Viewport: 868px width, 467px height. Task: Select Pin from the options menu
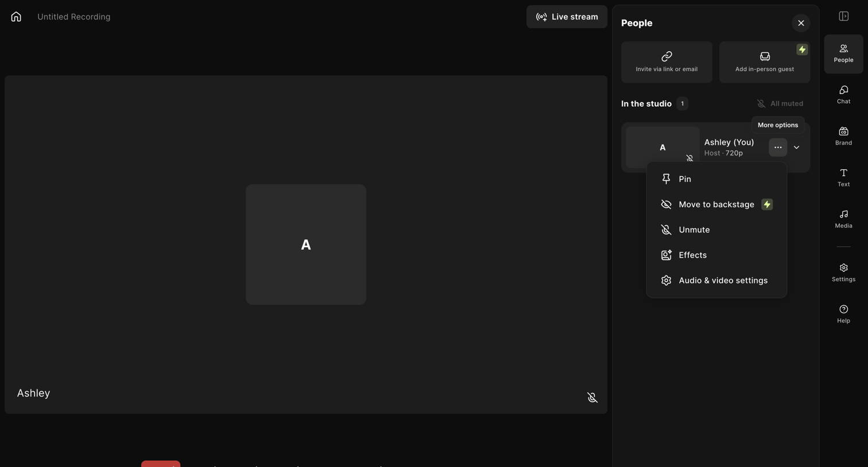pos(716,179)
